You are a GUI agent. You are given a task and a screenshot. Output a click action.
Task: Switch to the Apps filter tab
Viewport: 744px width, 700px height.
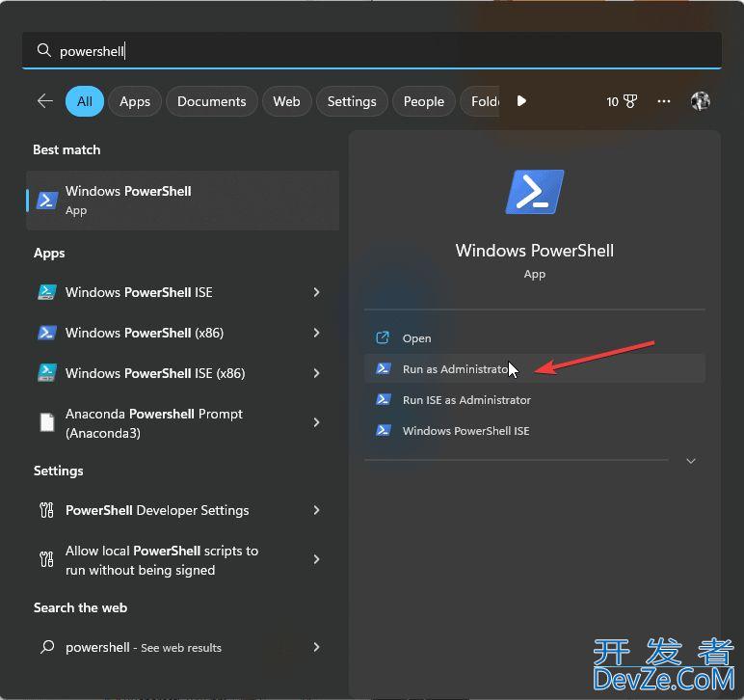[135, 101]
